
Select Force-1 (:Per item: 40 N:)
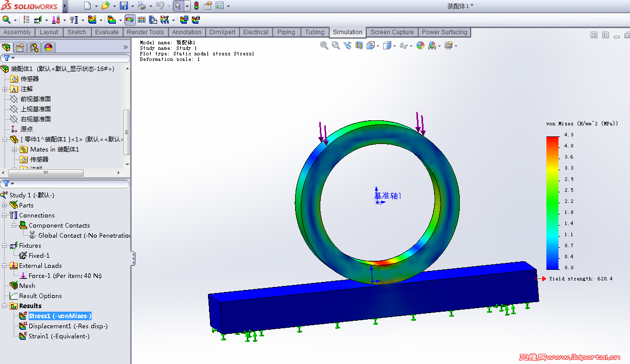[x=65, y=276]
